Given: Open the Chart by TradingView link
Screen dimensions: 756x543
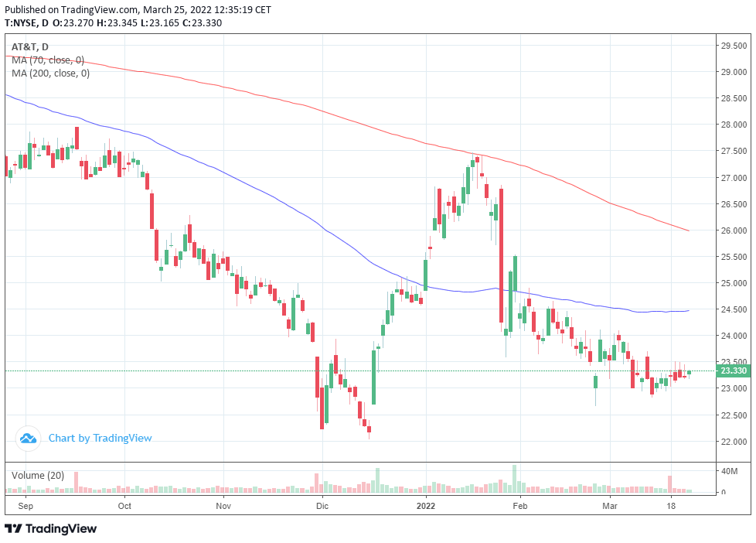Looking at the screenshot, I should point(100,439).
